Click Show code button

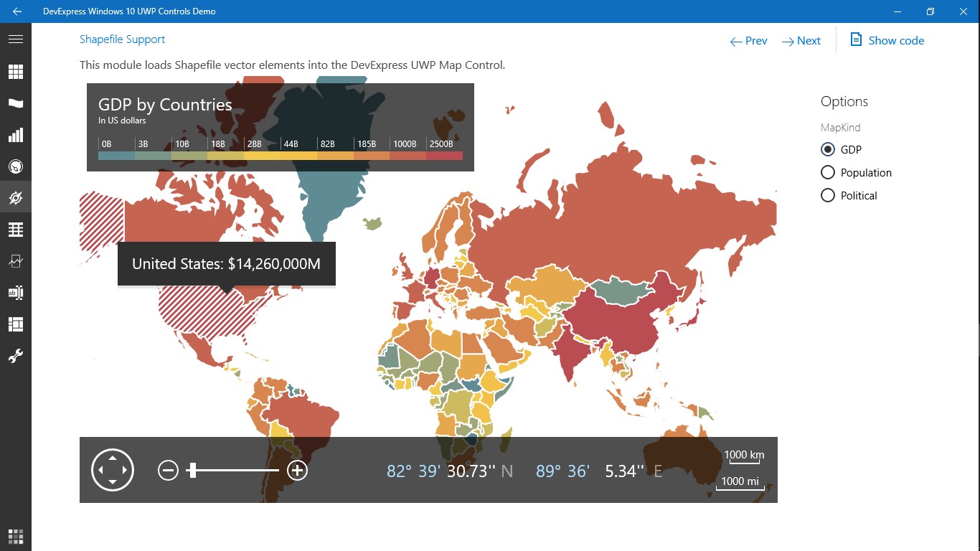tap(887, 40)
